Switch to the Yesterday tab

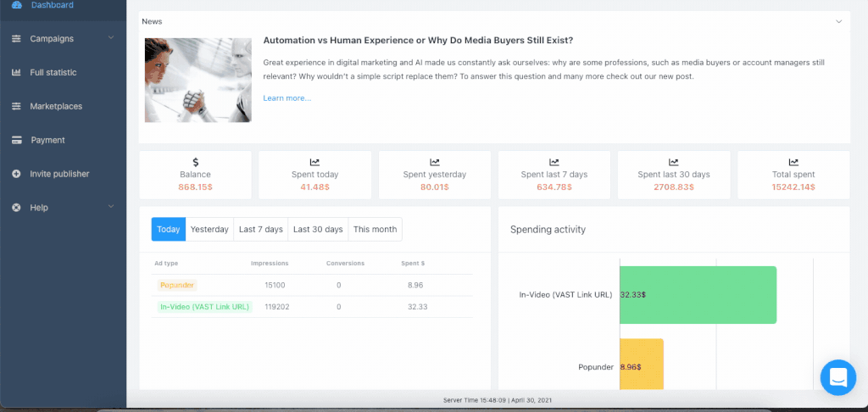[x=209, y=229]
